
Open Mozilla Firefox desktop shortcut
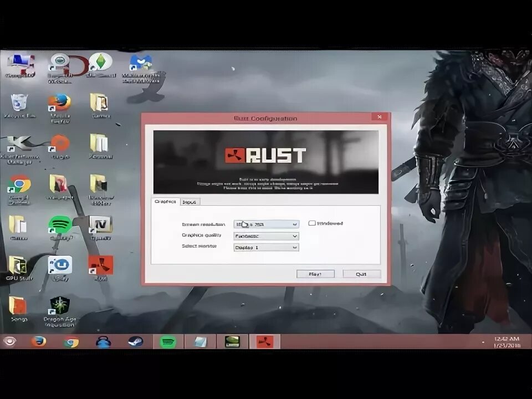tap(60, 108)
